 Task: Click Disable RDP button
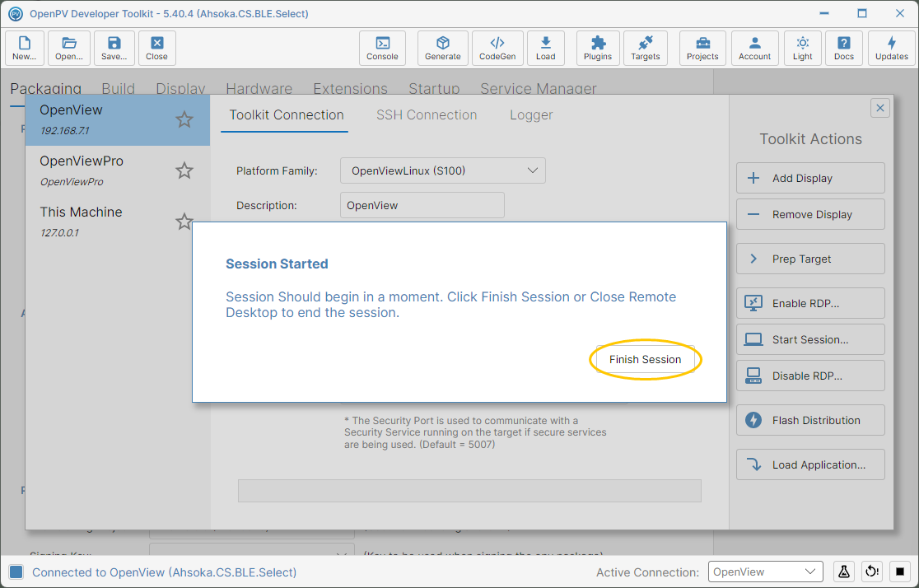(810, 376)
